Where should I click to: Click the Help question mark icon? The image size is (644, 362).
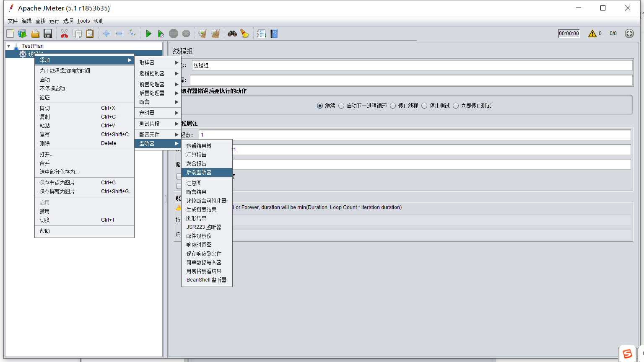point(274,34)
